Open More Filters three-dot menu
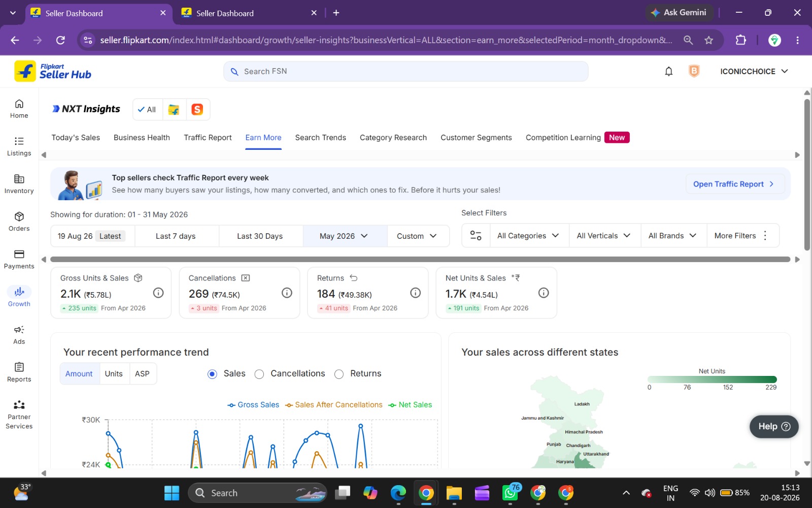The height and width of the screenshot is (508, 812). (x=765, y=236)
